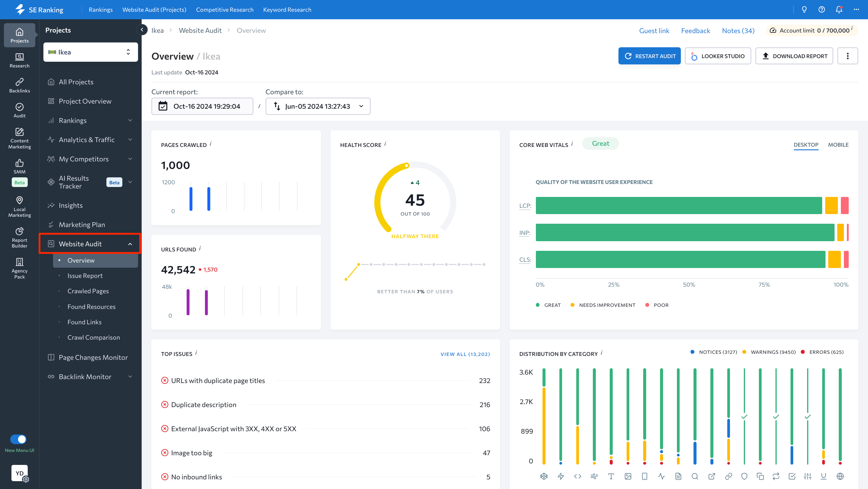Click the code brackets category icon
This screenshot has width=868, height=489.
coord(577,476)
